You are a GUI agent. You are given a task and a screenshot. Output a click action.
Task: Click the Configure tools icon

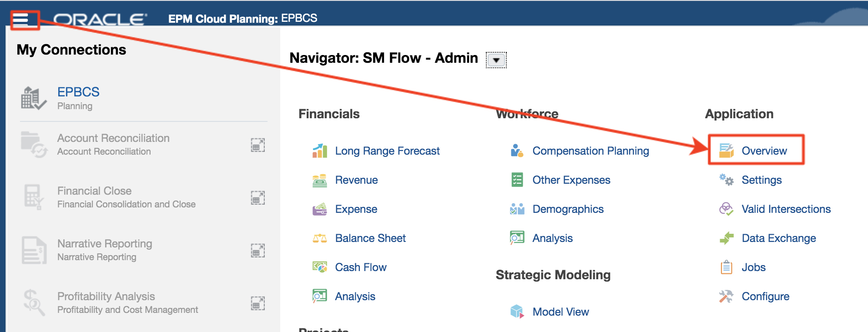click(x=726, y=297)
